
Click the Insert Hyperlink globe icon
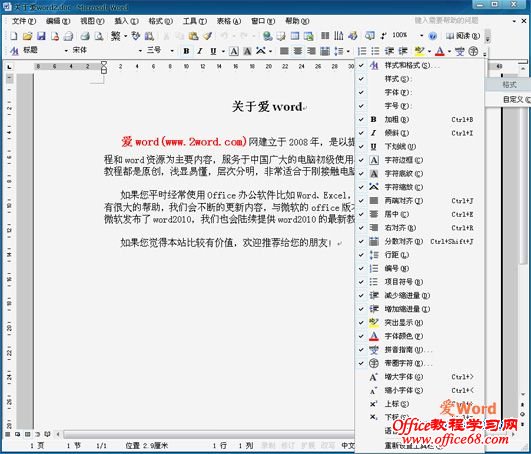point(268,36)
